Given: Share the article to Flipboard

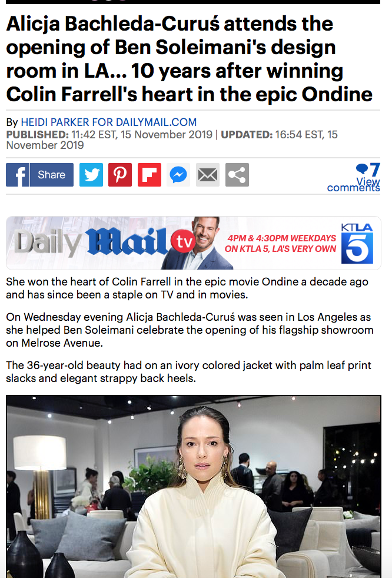Looking at the screenshot, I should tap(150, 175).
